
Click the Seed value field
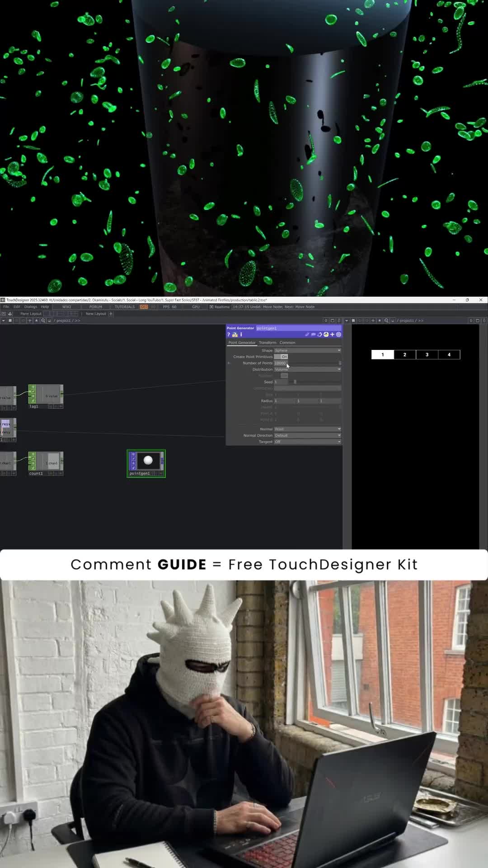coord(281,382)
